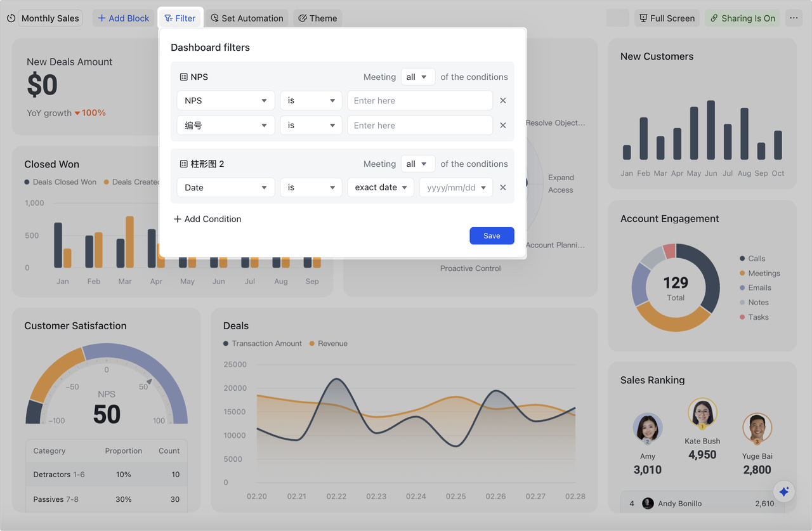Select the Filter tab in the toolbar
Screen dimensions: 812x531
[180, 18]
